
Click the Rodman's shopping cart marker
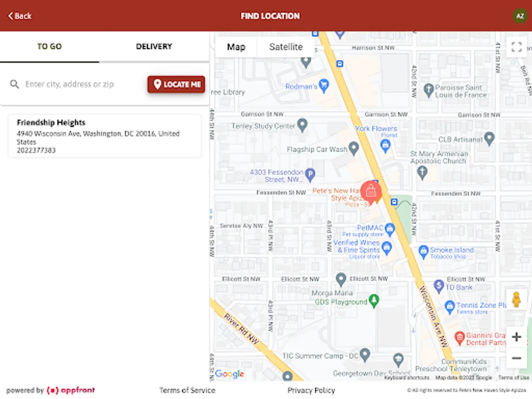click(324, 85)
